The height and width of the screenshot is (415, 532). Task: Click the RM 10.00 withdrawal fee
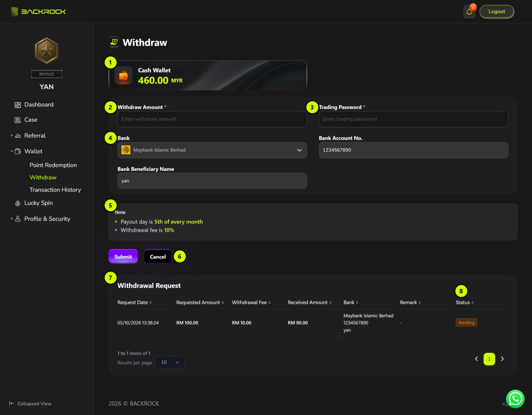[242, 323]
